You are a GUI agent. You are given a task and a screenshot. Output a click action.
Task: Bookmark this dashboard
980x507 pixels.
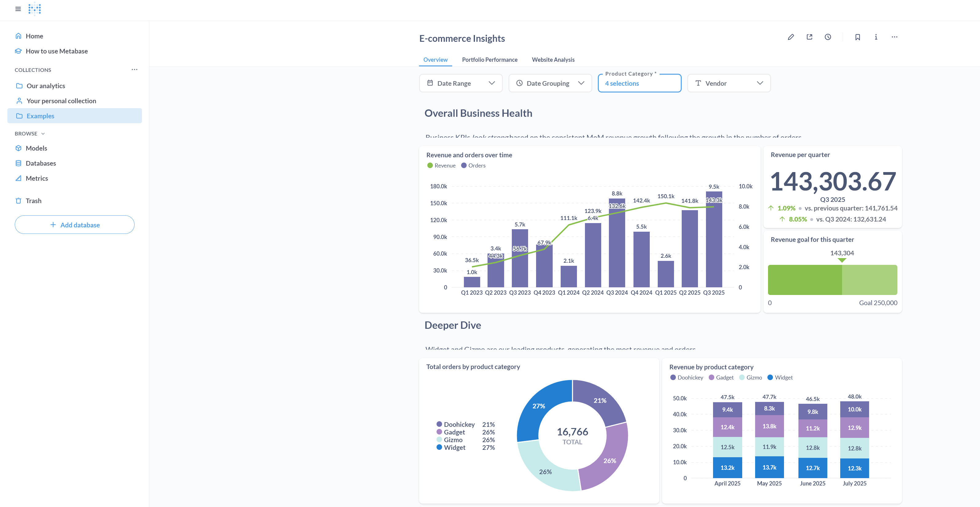(857, 37)
